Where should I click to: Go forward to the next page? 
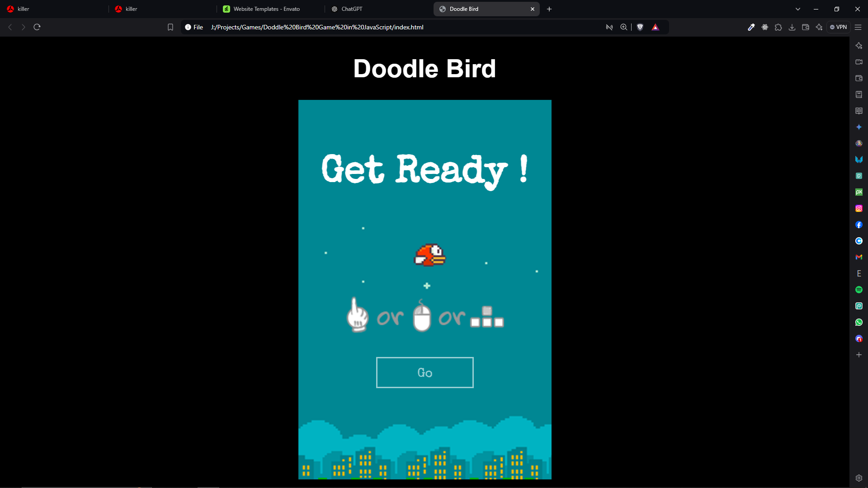click(24, 27)
